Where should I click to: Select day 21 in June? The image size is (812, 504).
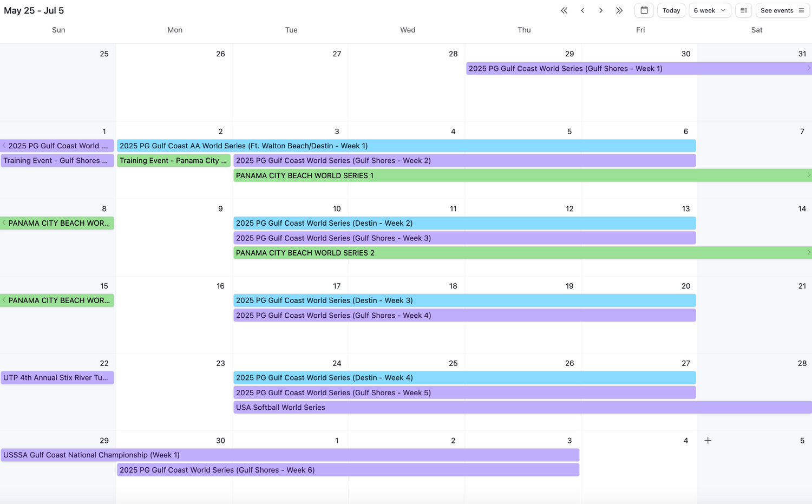(x=802, y=286)
